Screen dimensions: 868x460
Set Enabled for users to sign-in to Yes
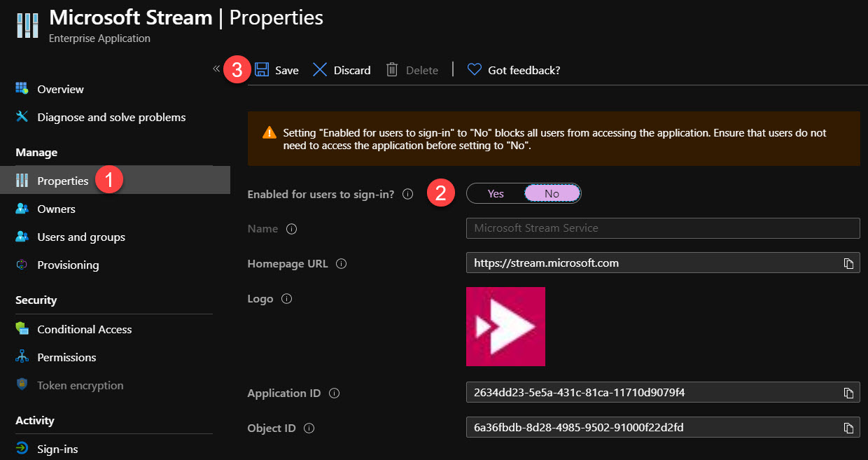[496, 193]
